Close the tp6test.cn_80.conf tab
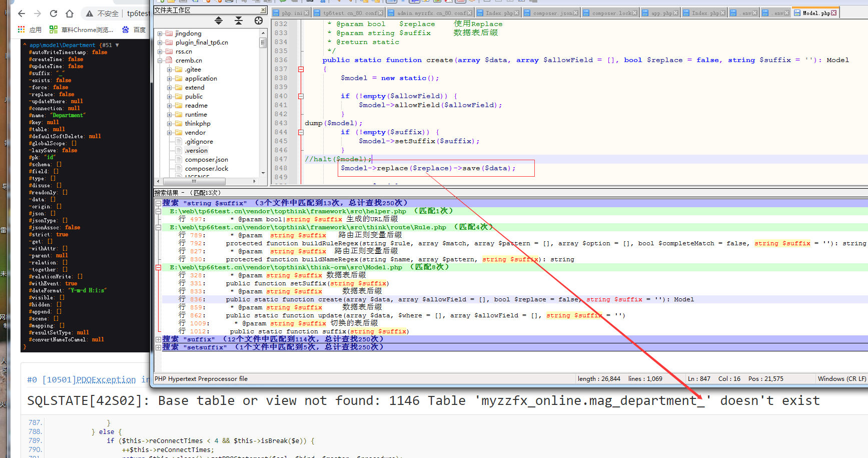The height and width of the screenshot is (458, 868). pyautogui.click(x=381, y=13)
